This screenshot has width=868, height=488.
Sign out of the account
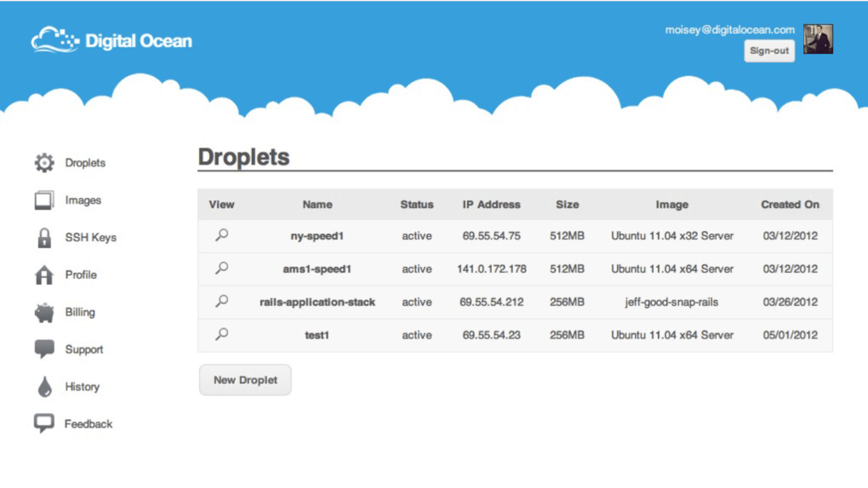point(769,51)
